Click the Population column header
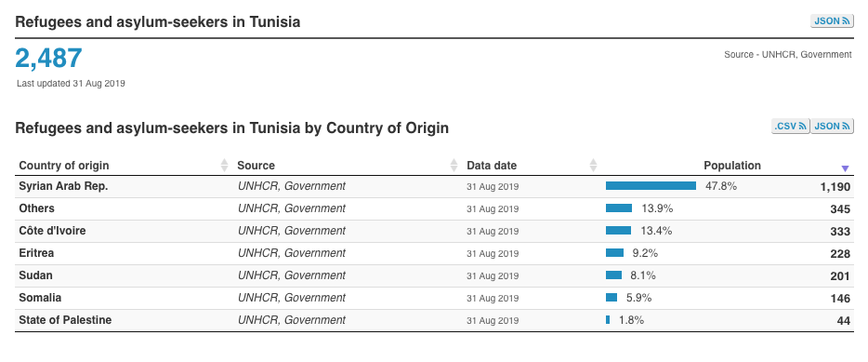This screenshot has width=868, height=362. [x=731, y=166]
